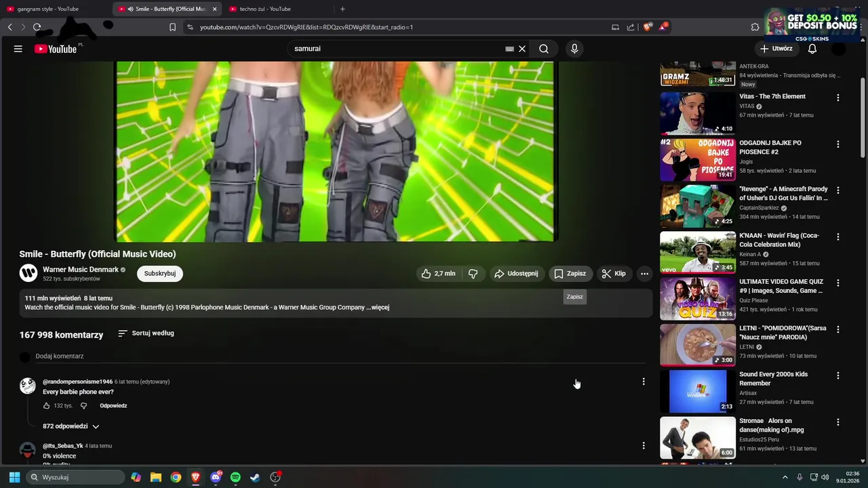Click the Zapisz save button

(x=570, y=274)
